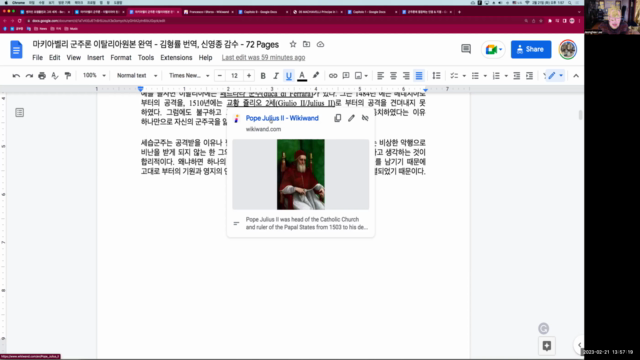Viewport: 640px width, 360px height.
Task: Open the Normal text style dropdown
Action: click(136, 76)
